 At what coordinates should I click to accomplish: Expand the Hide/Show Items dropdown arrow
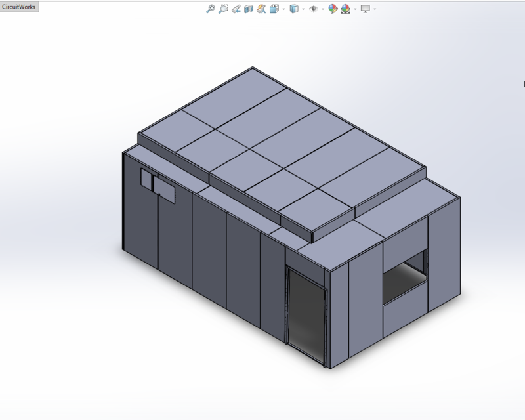click(x=322, y=10)
